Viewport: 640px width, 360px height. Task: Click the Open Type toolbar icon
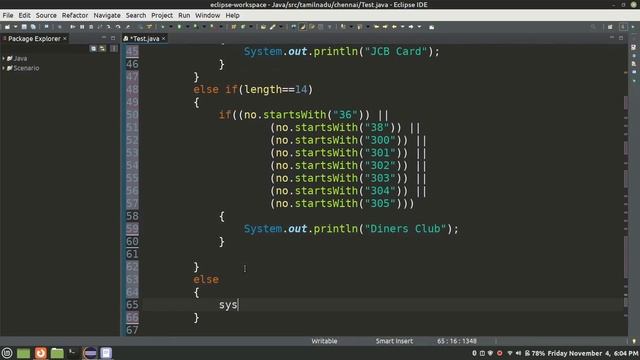tap(263, 27)
